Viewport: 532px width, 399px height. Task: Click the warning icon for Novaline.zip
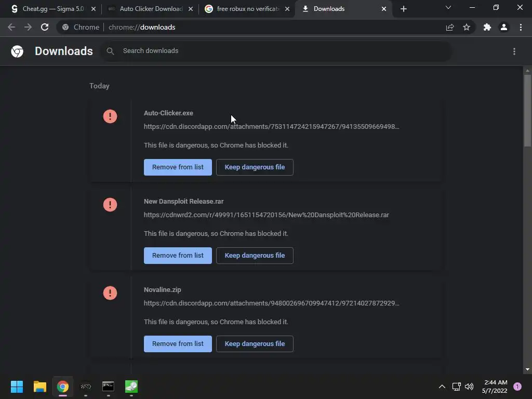110,293
